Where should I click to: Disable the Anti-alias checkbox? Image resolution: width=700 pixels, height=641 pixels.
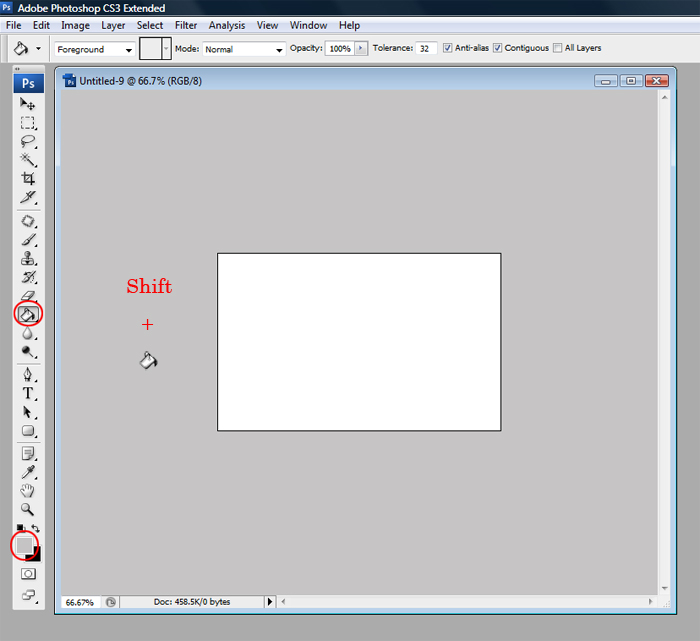[x=448, y=48]
